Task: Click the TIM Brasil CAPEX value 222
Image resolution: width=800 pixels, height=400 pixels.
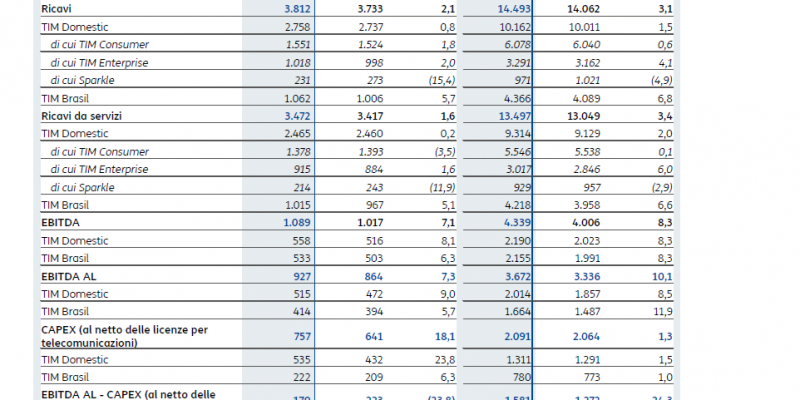Action: pyautogui.click(x=302, y=378)
